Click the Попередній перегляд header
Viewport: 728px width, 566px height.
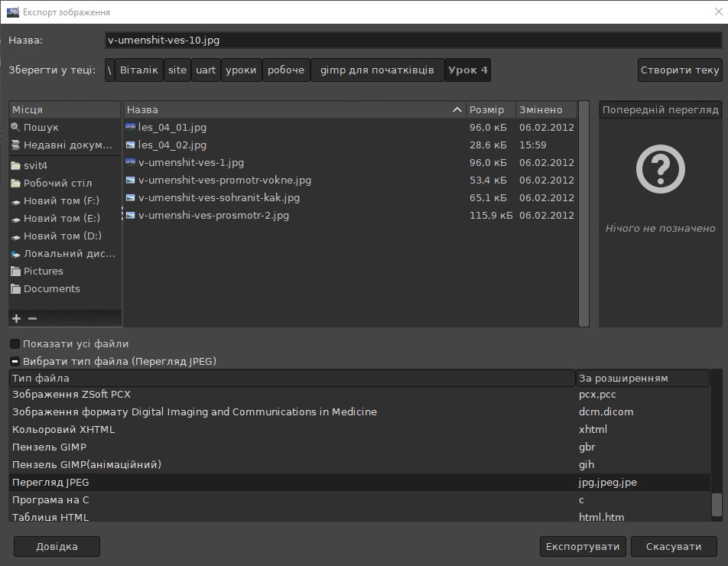(x=660, y=109)
